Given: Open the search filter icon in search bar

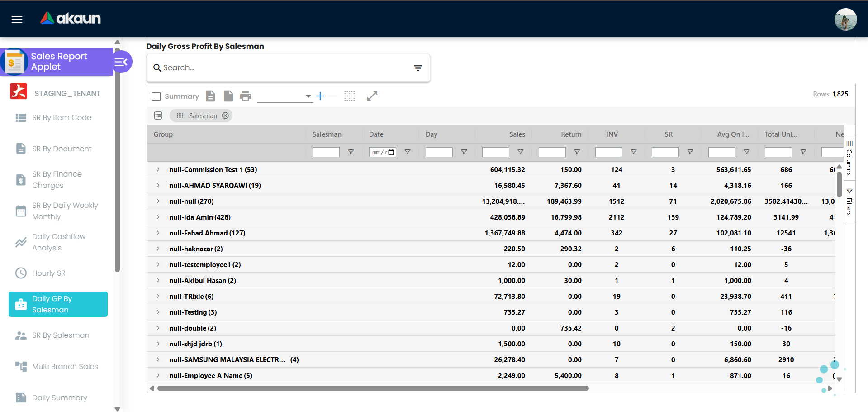Looking at the screenshot, I should click(418, 67).
